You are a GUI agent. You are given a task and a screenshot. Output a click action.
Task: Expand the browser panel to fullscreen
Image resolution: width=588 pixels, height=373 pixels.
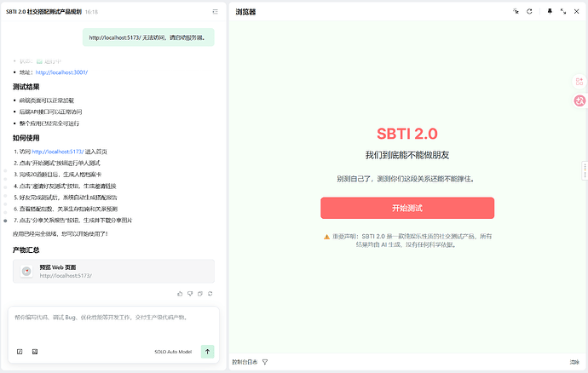click(x=563, y=12)
